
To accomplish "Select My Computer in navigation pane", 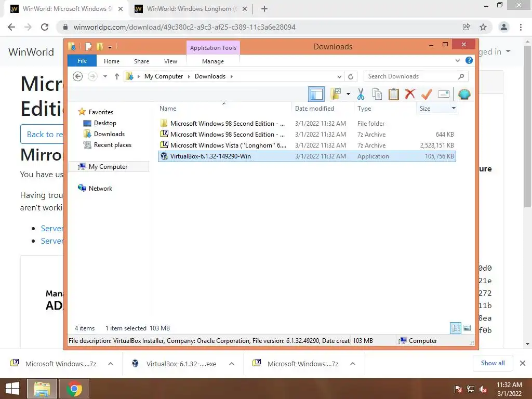I will point(108,167).
